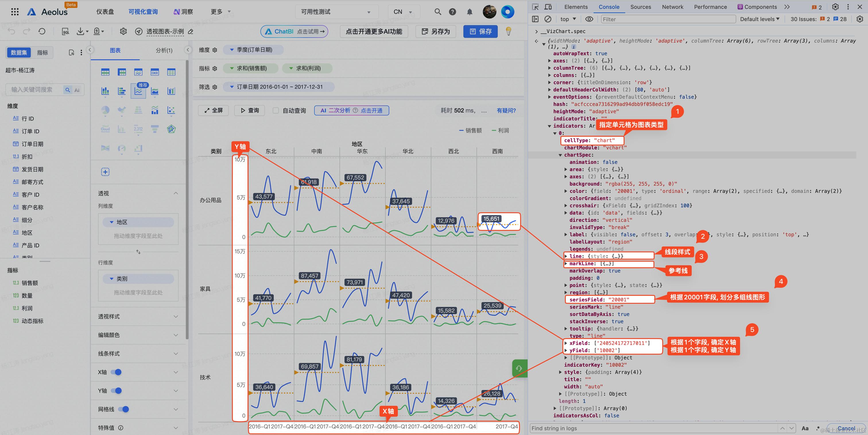Viewport: 868px width, 435px height.
Task: Check the 自动查询 checkbox
Action: (276, 111)
